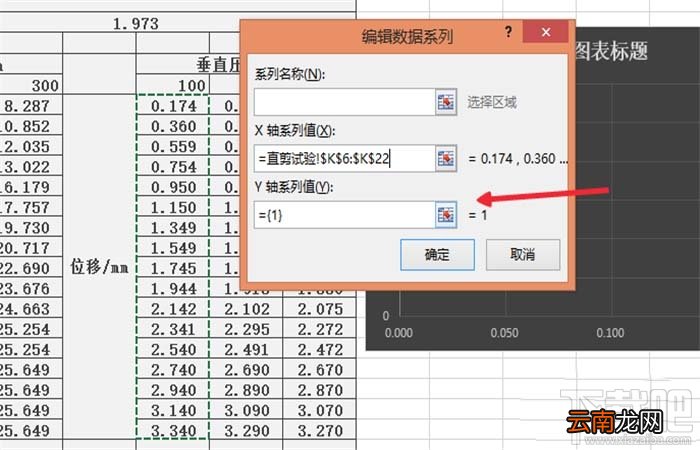700x450 pixels.
Task: Select cell with value 1.150
Action: 173,207
